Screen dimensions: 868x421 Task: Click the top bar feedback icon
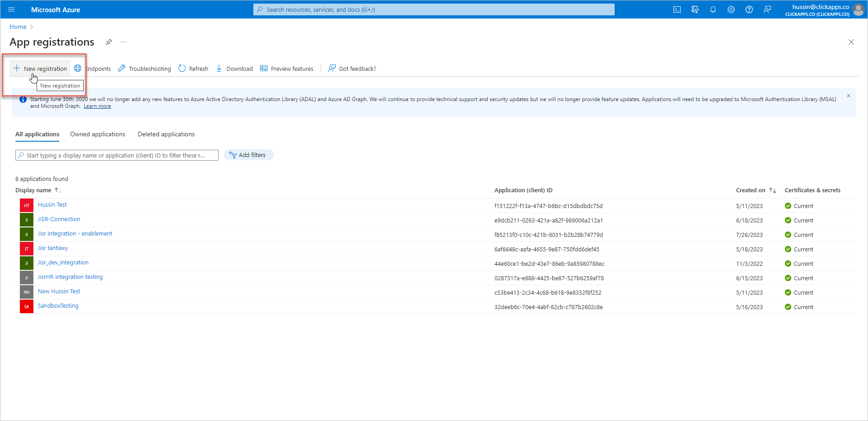(767, 9)
